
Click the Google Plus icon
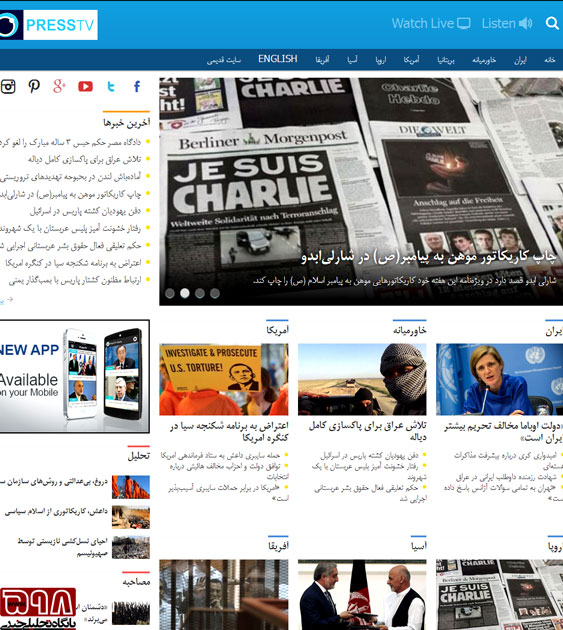pos(59,86)
